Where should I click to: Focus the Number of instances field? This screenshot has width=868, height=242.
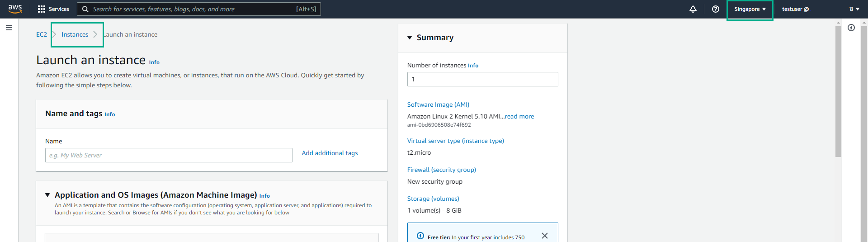(482, 79)
